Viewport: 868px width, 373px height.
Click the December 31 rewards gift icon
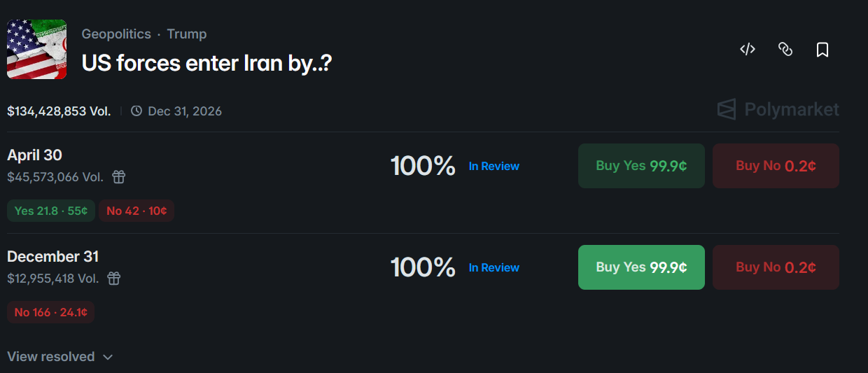click(114, 279)
